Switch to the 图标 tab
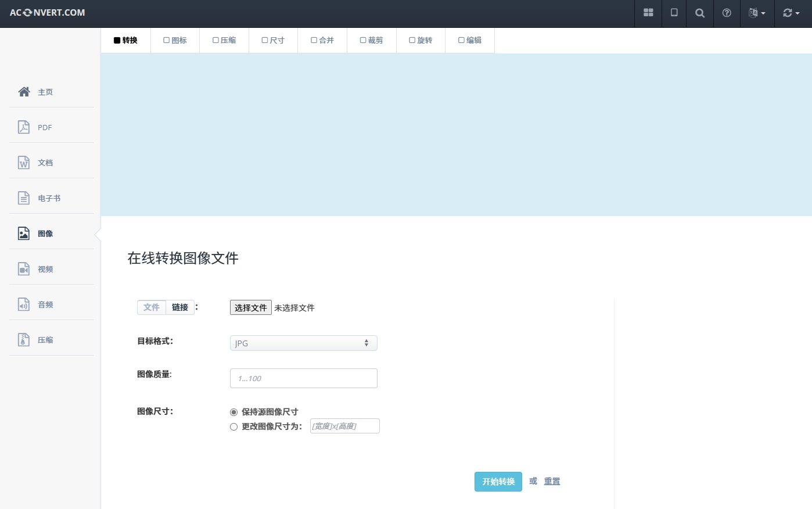This screenshot has width=812, height=509. (175, 40)
